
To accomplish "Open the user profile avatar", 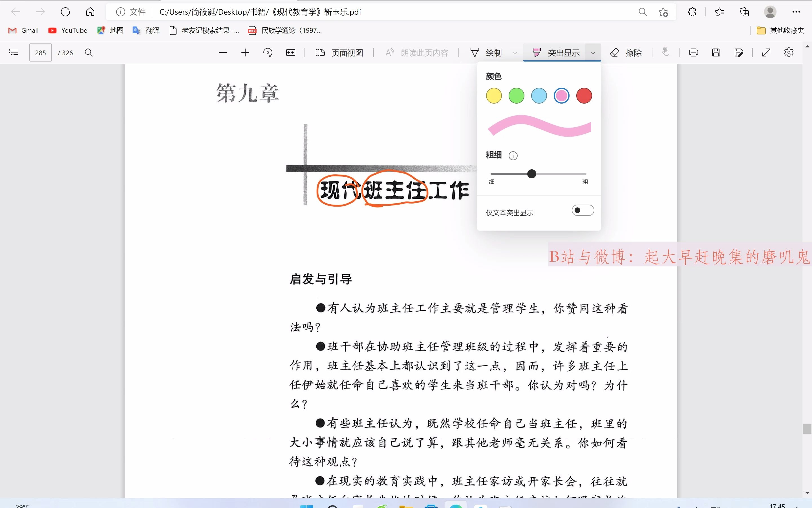I will pos(770,12).
